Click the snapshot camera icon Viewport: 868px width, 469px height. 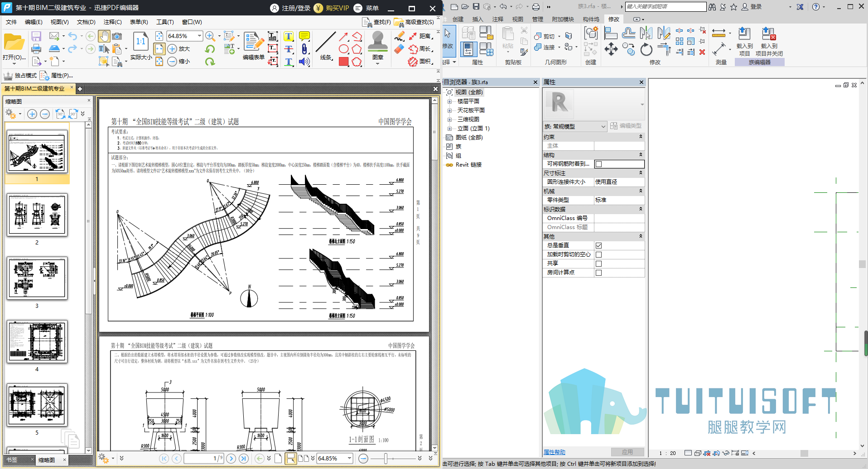tap(117, 36)
